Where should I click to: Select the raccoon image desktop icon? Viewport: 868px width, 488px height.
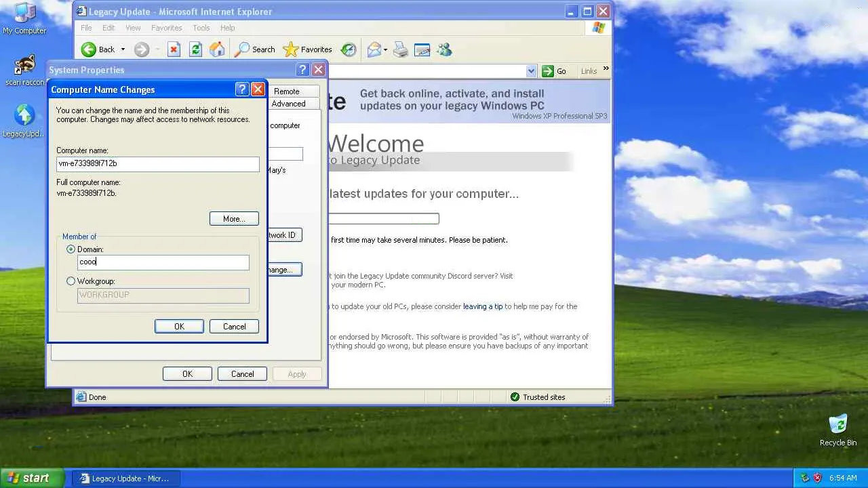coord(24,71)
